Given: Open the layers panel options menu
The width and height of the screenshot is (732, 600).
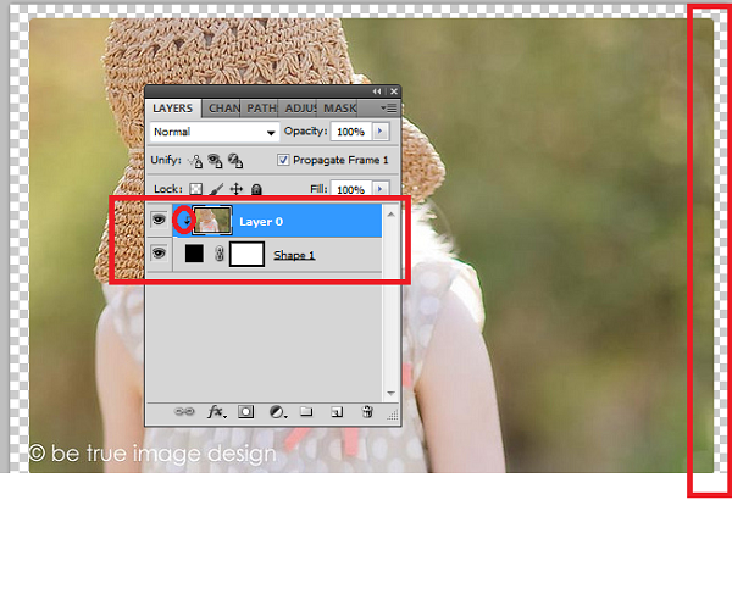Looking at the screenshot, I should pyautogui.click(x=389, y=108).
